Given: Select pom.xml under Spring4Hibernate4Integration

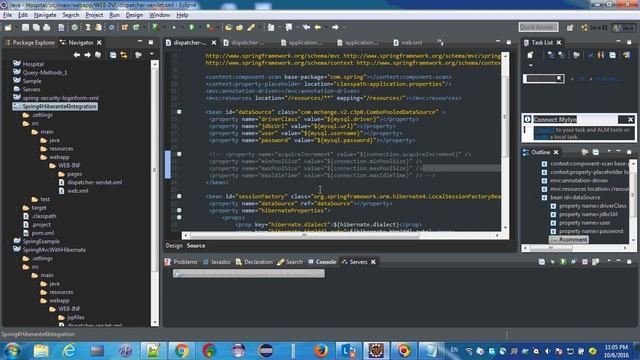Looking at the screenshot, I should [x=43, y=233].
